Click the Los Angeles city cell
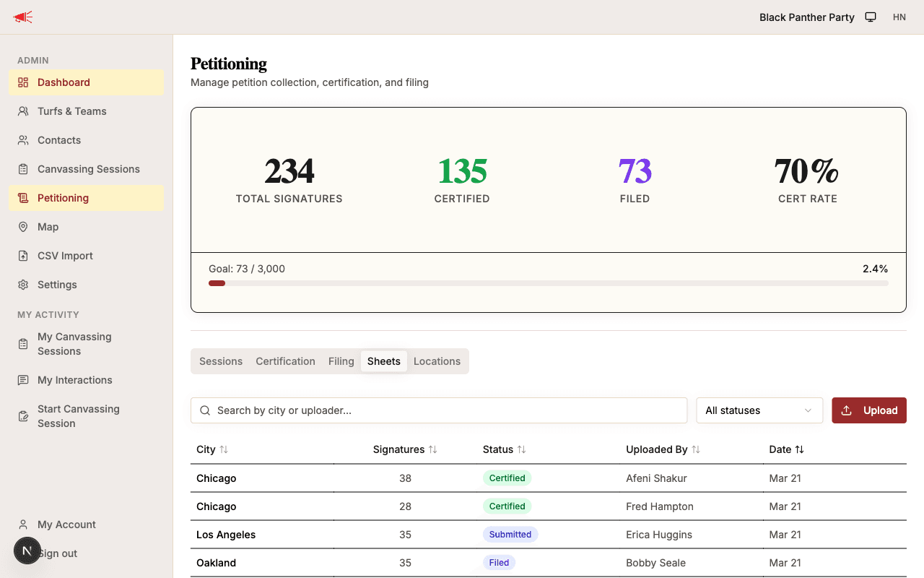The width and height of the screenshot is (924, 578). tap(226, 535)
